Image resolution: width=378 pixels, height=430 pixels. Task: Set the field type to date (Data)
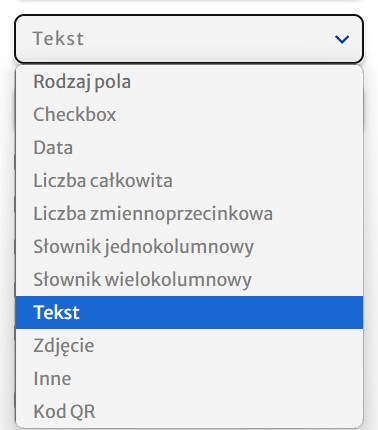click(x=189, y=147)
